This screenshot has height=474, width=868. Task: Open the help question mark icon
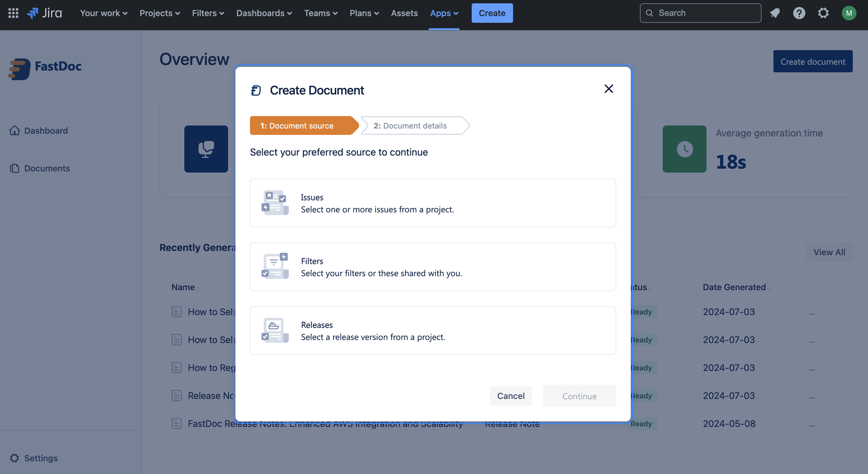[799, 13]
